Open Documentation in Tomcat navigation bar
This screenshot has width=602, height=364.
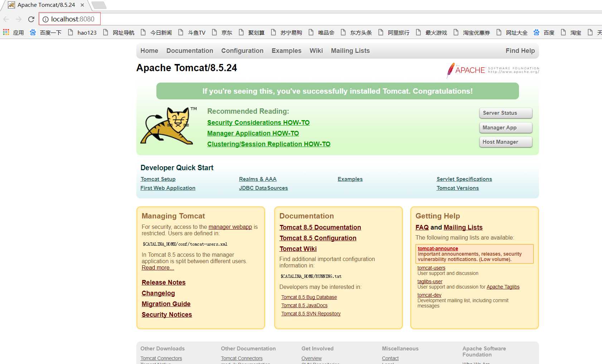(x=190, y=51)
